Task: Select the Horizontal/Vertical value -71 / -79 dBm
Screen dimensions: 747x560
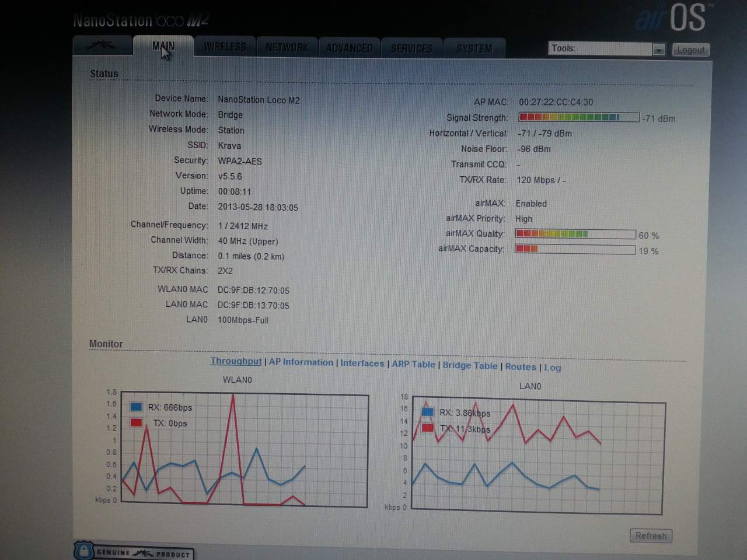Action: tap(544, 134)
